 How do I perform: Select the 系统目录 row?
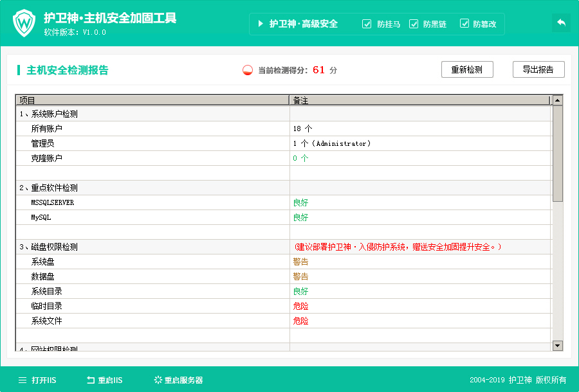click(284, 291)
